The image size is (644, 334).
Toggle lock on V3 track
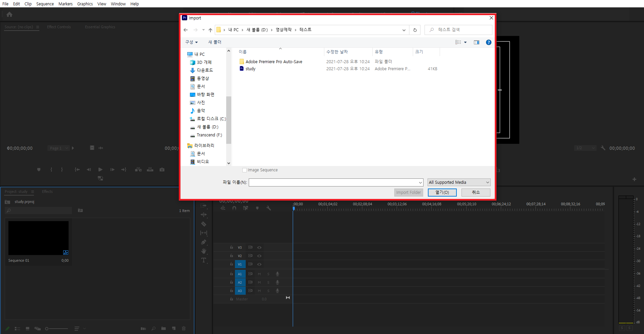[x=231, y=247]
